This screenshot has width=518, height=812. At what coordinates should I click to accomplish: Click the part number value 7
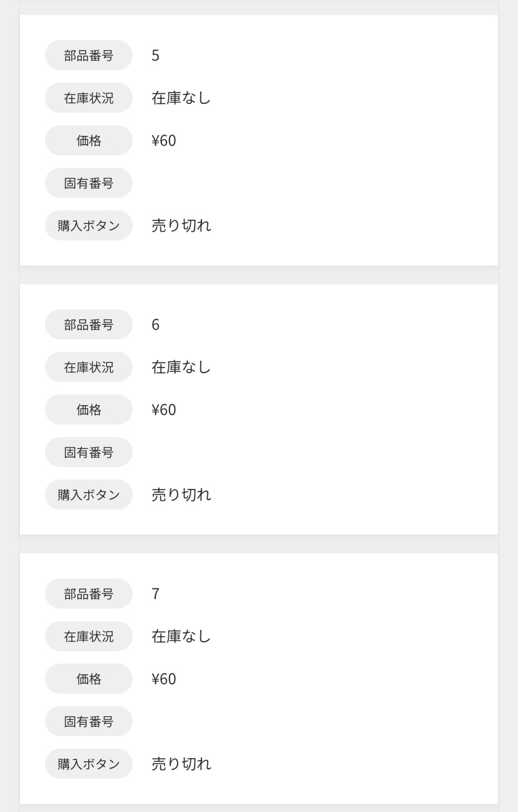[156, 594]
